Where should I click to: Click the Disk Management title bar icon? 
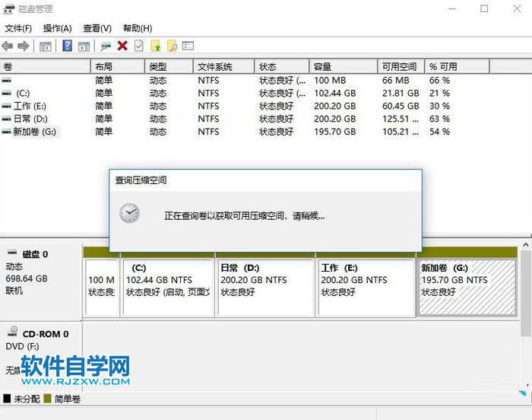tap(9, 9)
